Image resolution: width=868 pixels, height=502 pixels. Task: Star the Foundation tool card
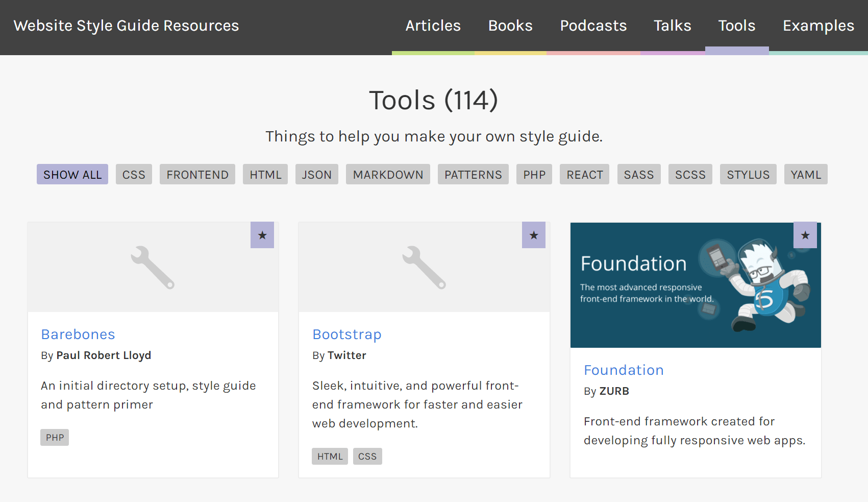pyautogui.click(x=805, y=235)
